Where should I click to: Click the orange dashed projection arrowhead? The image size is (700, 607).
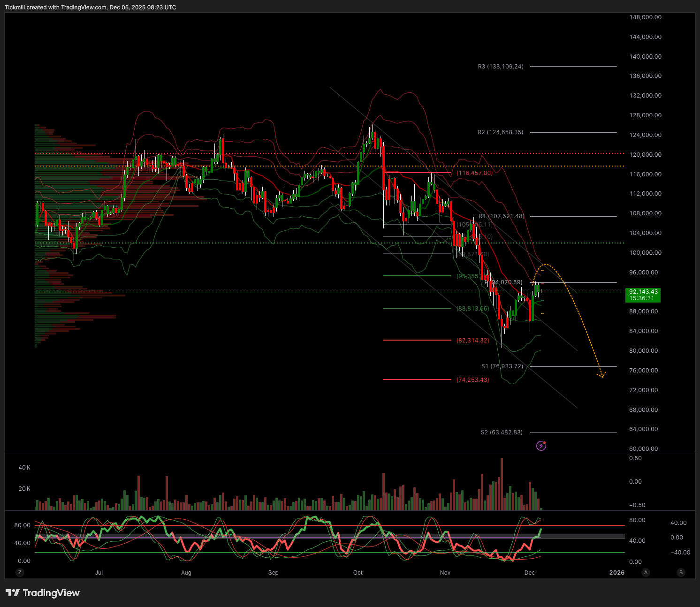tap(601, 375)
